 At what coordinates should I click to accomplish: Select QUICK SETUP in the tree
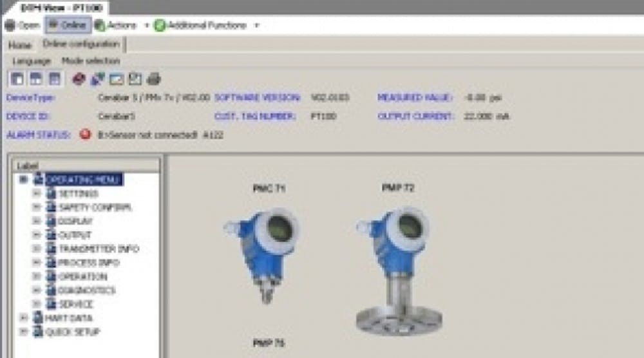[73, 332]
